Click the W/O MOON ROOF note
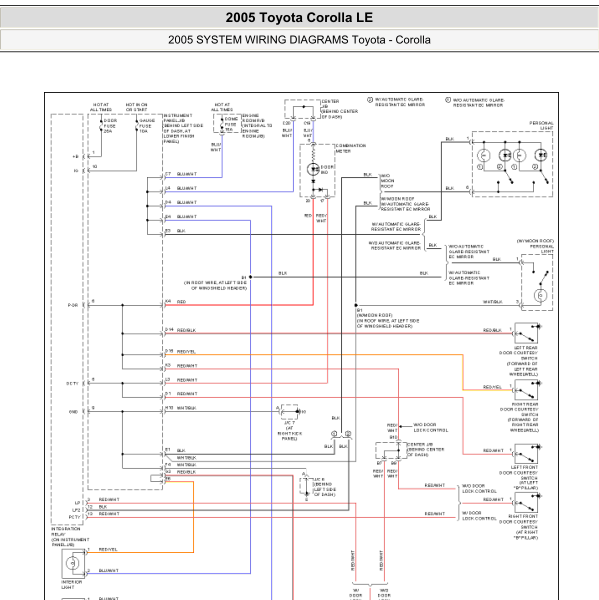The image size is (599, 600). click(x=387, y=181)
